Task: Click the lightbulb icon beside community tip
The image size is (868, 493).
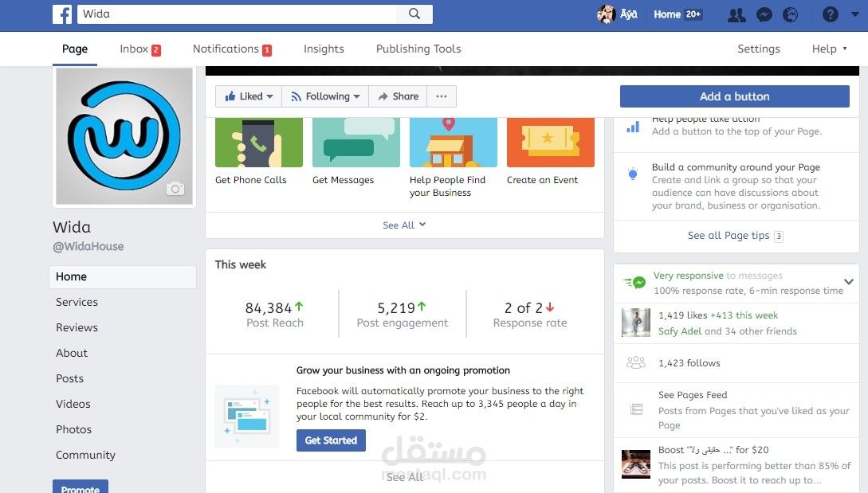Action: pyautogui.click(x=633, y=174)
